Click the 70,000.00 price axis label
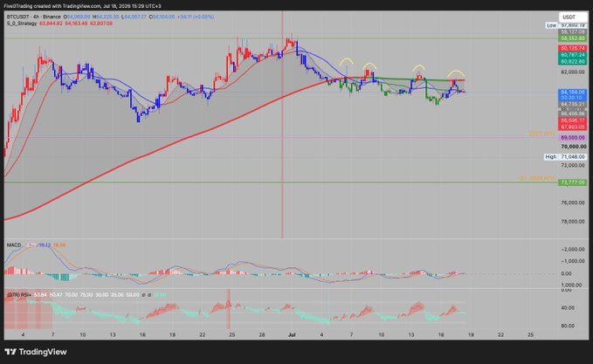Viewport: 593px width, 364px height. click(573, 147)
